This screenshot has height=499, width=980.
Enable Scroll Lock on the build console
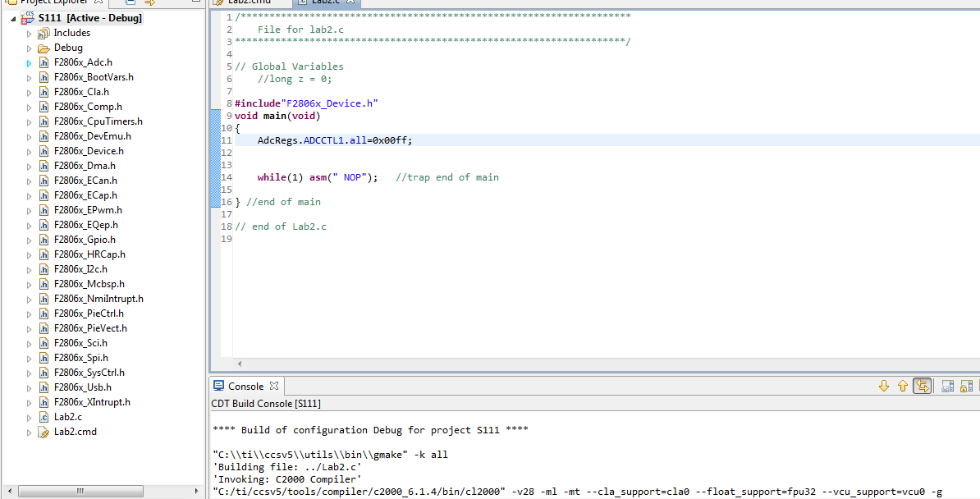[x=967, y=385]
